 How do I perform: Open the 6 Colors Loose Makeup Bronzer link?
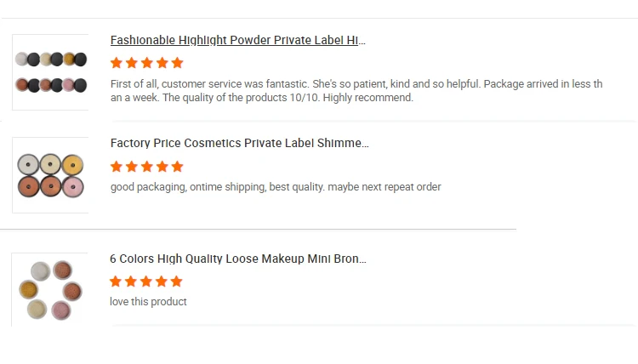[238, 259]
